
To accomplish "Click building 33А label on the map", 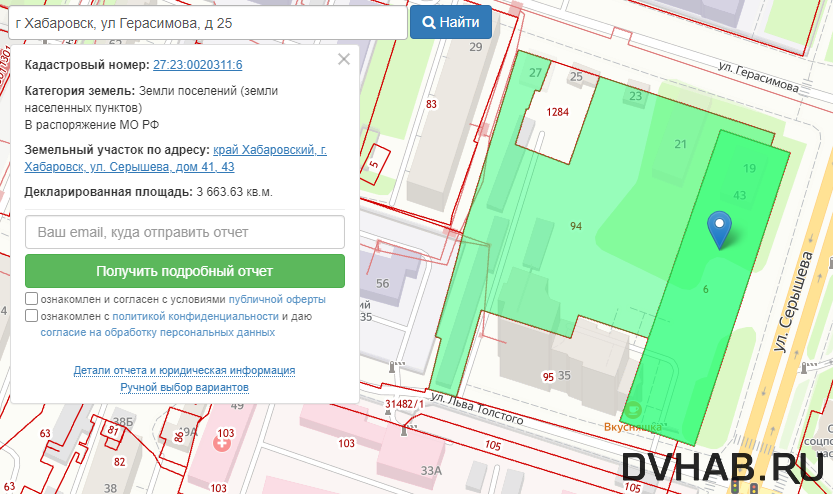I will (431, 471).
